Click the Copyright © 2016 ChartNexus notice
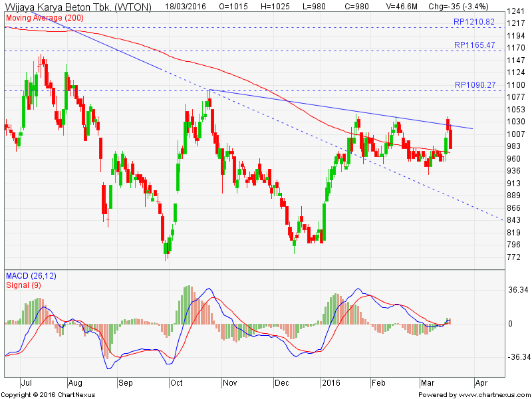This screenshot has height=399, width=532. click(49, 395)
